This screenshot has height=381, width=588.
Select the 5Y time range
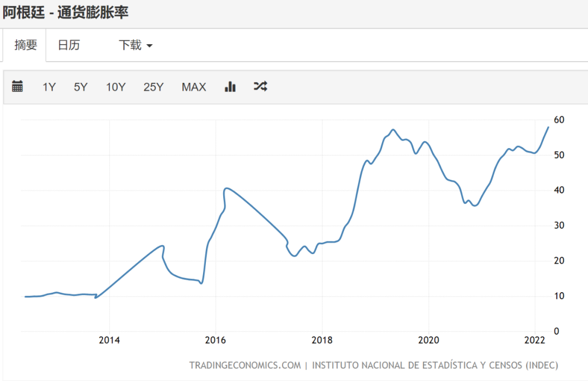coord(81,87)
